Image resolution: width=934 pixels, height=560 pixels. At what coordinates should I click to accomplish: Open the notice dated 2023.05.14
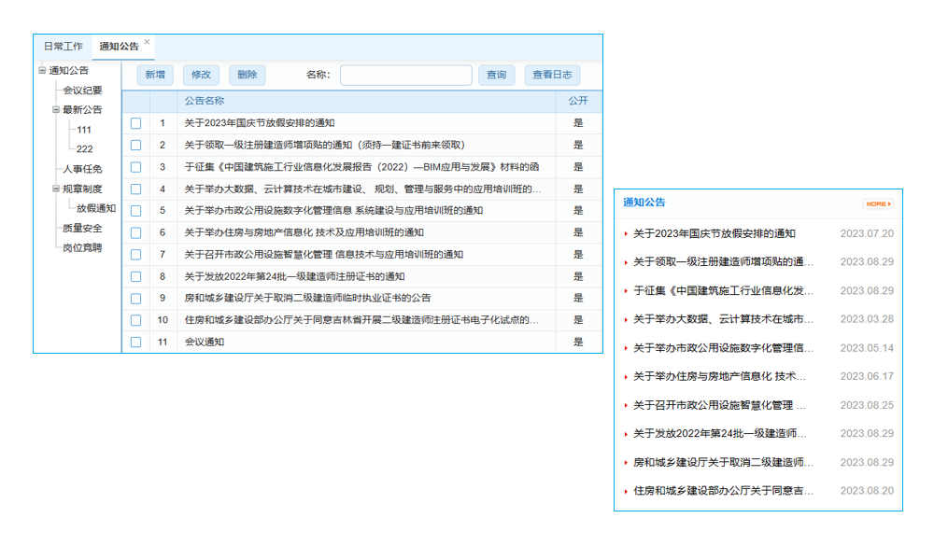716,347
